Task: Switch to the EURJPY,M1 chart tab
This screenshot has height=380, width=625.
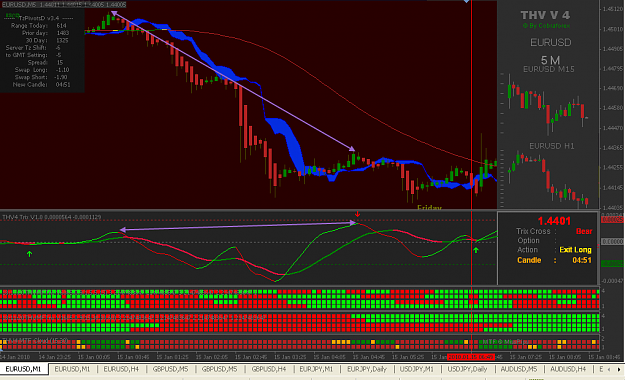Action: (x=316, y=369)
